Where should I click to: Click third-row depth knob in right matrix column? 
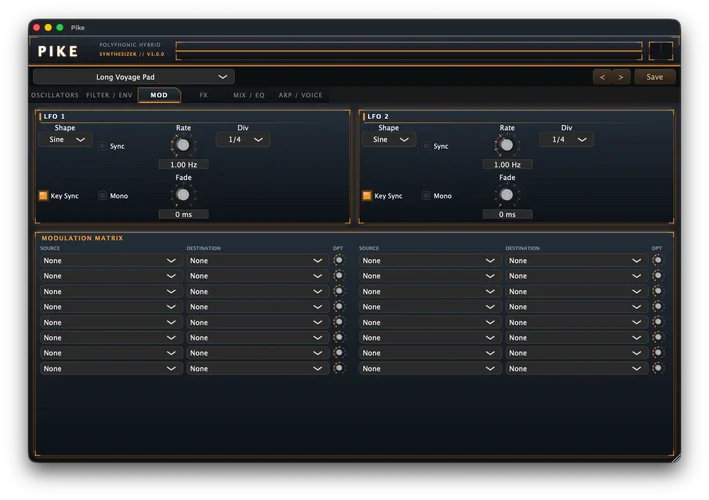coord(658,291)
